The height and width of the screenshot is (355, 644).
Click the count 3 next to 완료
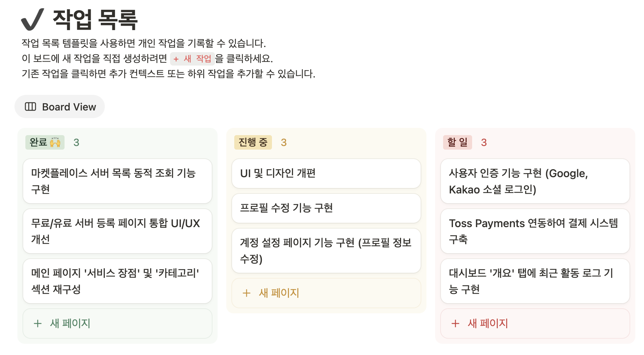(x=76, y=142)
